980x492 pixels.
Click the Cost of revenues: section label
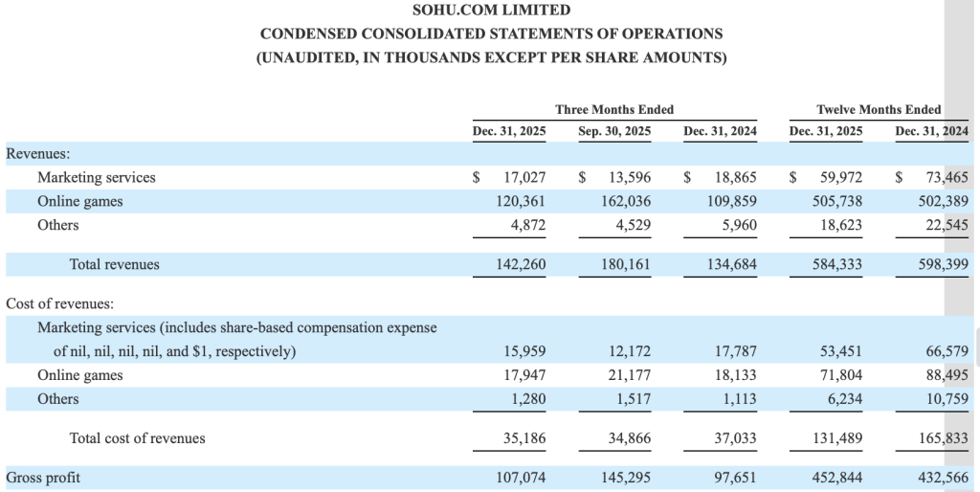[x=60, y=303]
